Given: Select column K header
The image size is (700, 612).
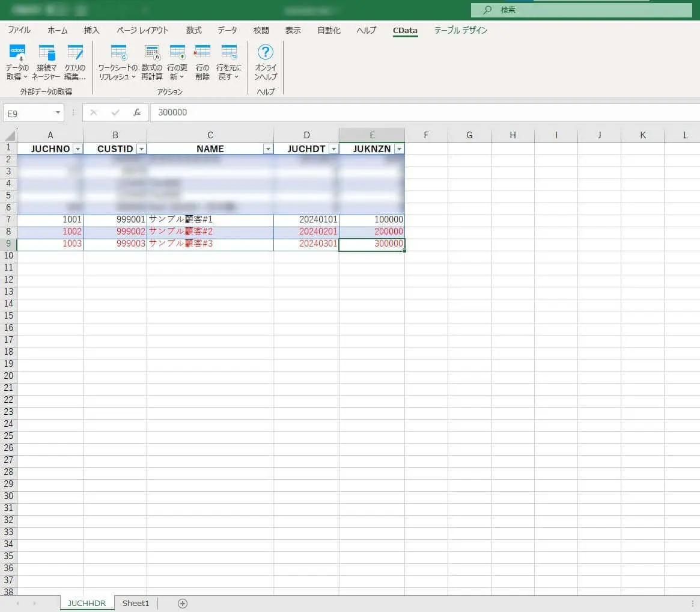Looking at the screenshot, I should point(642,135).
